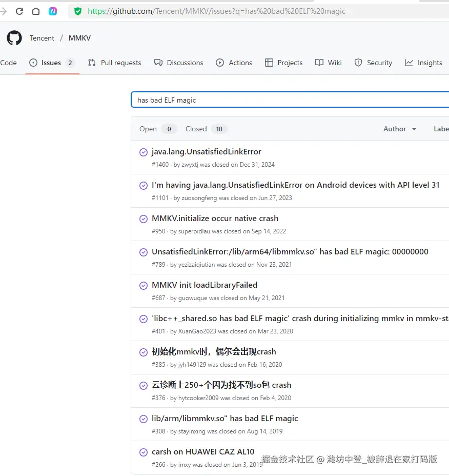Click the Tencent organization link

coord(42,38)
